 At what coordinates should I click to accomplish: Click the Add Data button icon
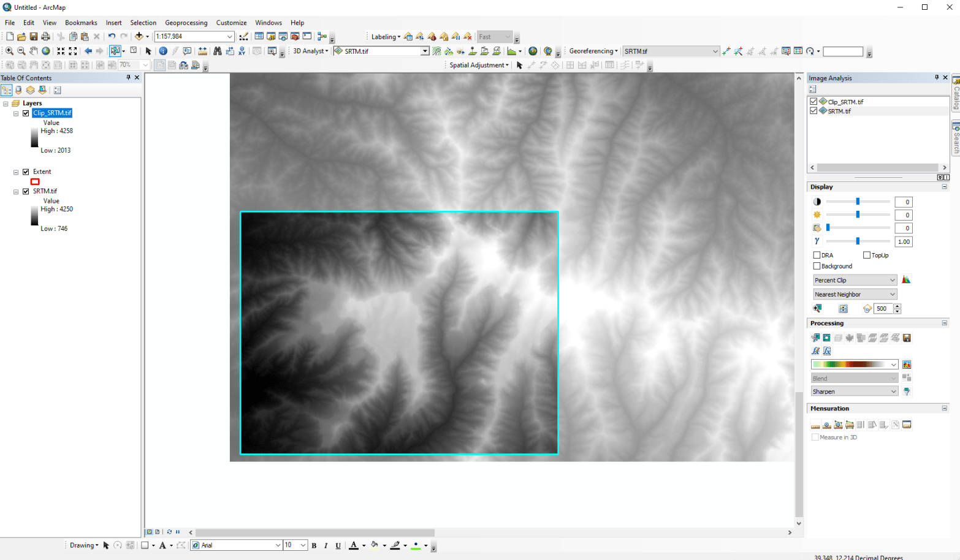(139, 37)
